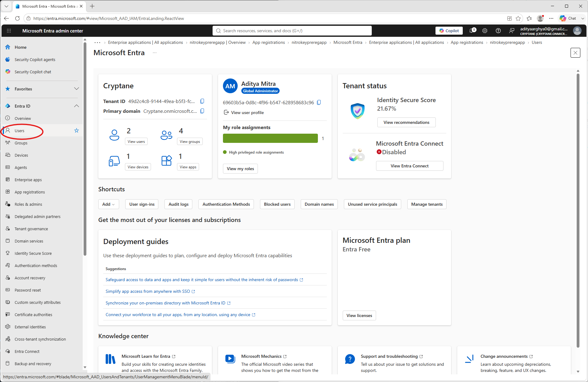588x382 pixels.
Task: Open Users in the sidebar
Action: point(19,131)
